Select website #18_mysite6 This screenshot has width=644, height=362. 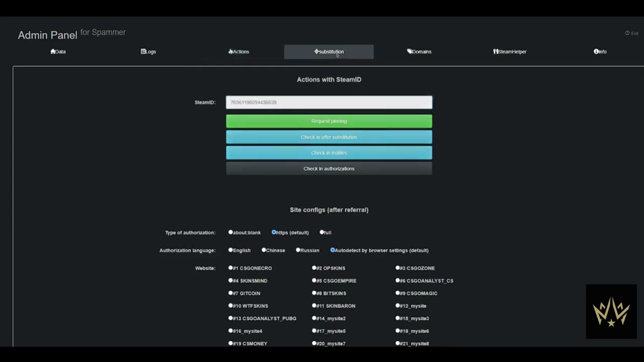(x=397, y=331)
